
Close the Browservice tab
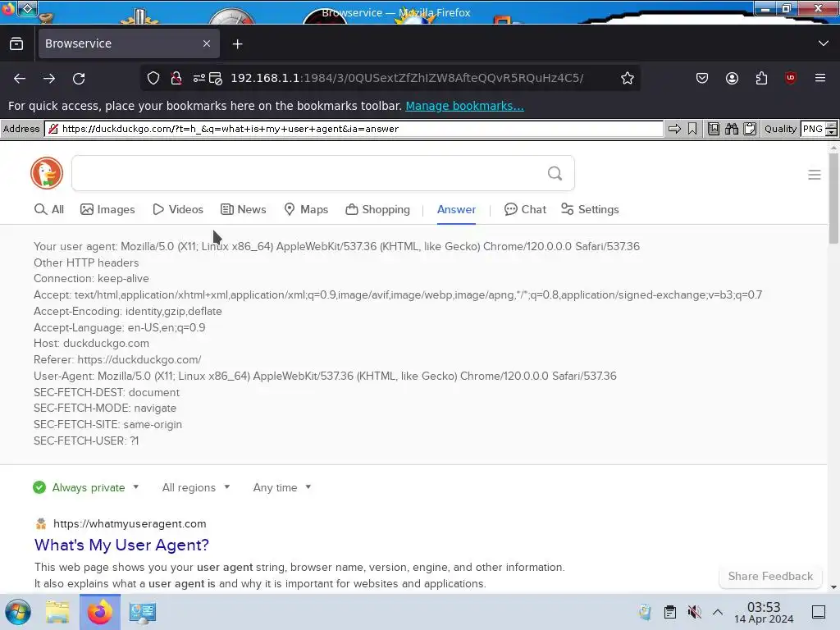point(207,43)
